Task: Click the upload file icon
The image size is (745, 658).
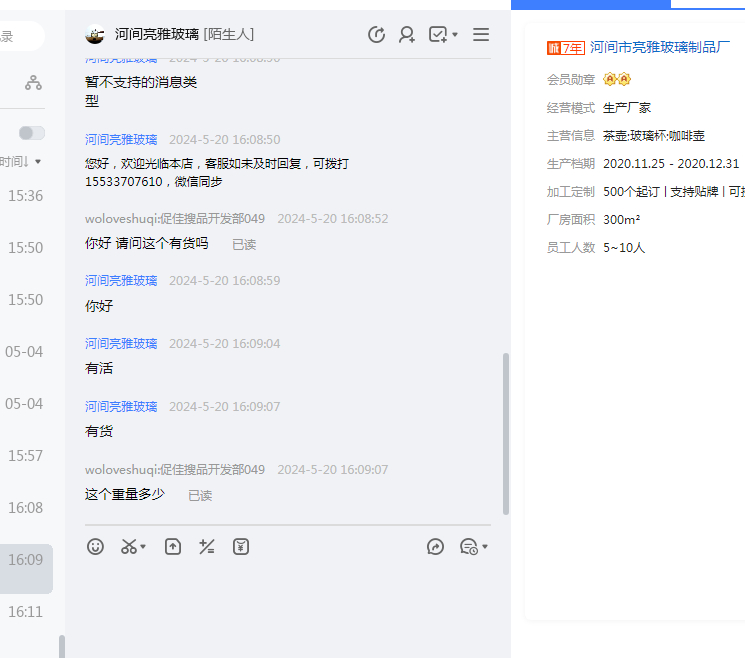Action: [x=172, y=547]
